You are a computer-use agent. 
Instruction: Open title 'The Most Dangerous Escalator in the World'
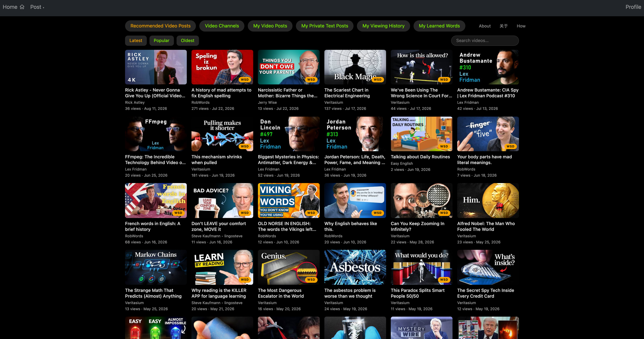coord(281,293)
